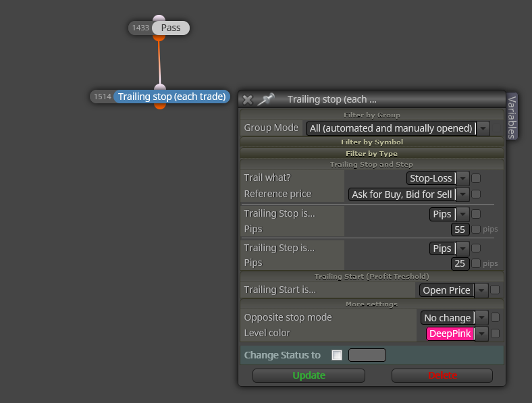Viewport: 532px width, 403px height.
Task: Pin the Trailing stop settings panel
Action: coord(266,99)
